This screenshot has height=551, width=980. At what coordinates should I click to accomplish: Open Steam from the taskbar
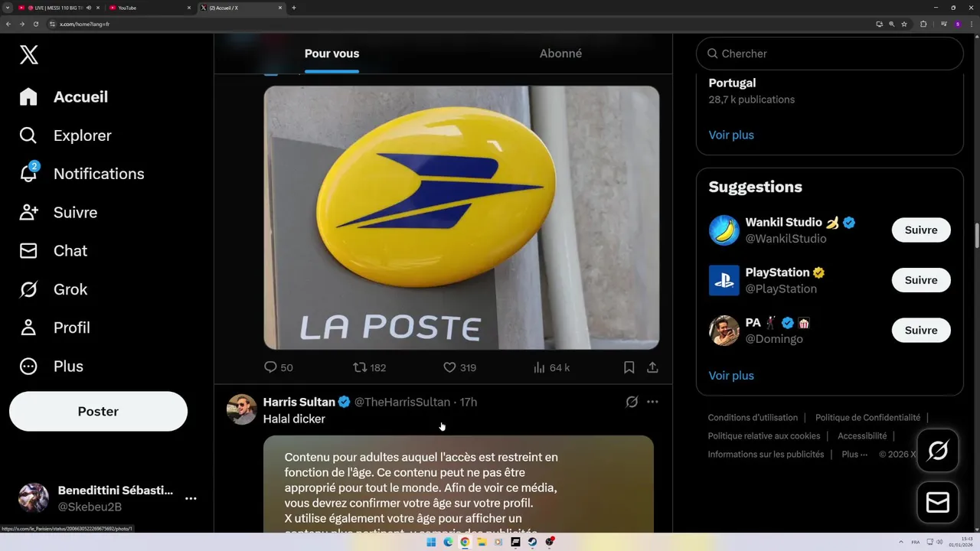click(532, 542)
